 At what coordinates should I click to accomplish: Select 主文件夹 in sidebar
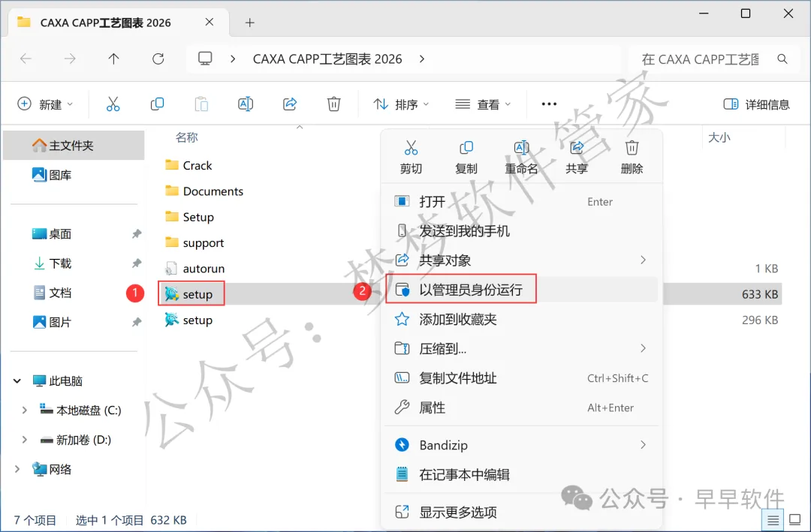click(74, 146)
